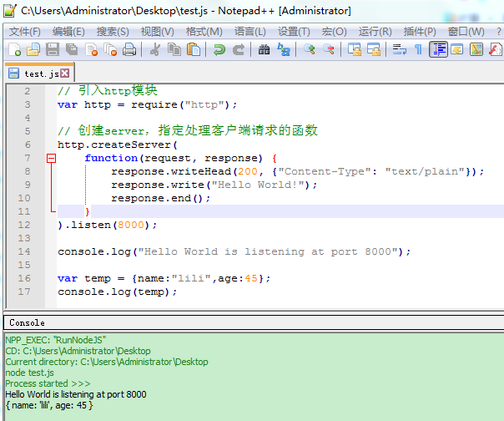The width and height of the screenshot is (504, 421).
Task: Open the 窗口(W) menu
Action: [x=466, y=32]
